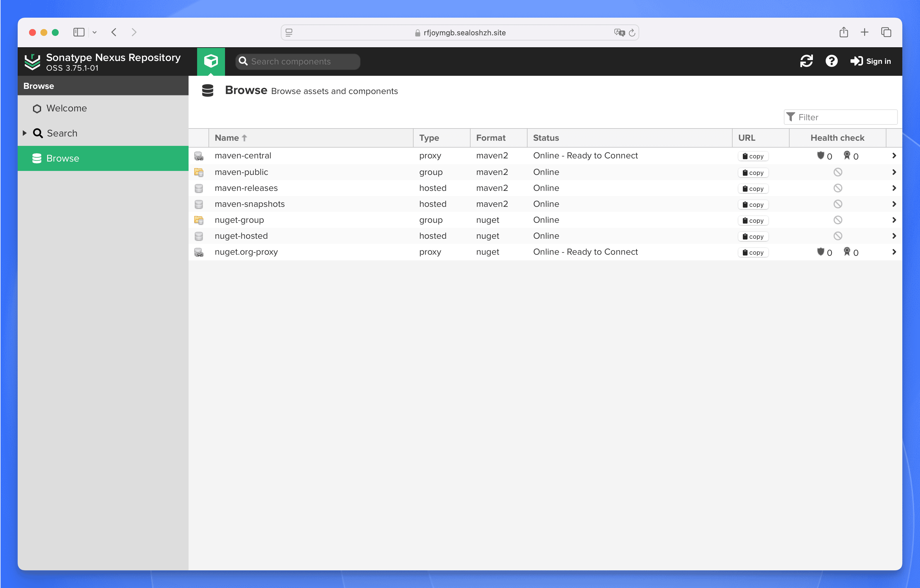Click the maven-central proxy repository icon
The image size is (920, 588).
(199, 156)
